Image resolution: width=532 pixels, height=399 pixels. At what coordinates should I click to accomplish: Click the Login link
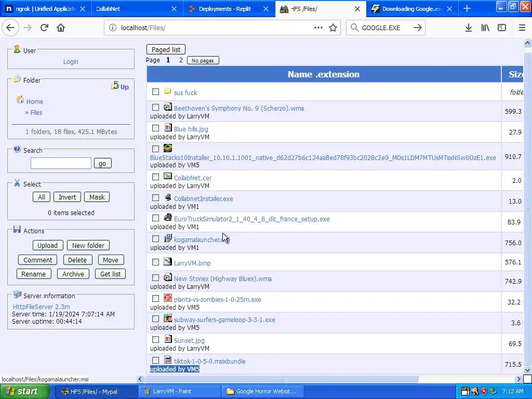(x=71, y=61)
